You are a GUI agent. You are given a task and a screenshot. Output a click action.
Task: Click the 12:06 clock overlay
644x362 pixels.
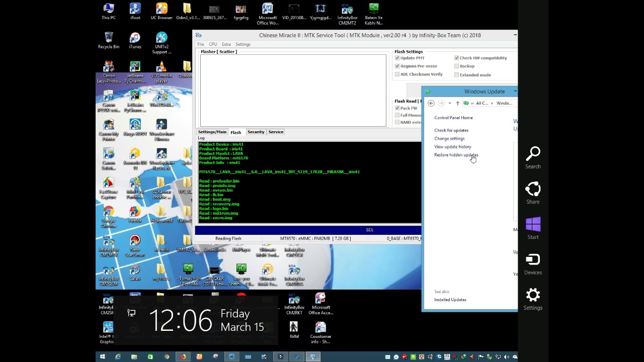click(181, 320)
